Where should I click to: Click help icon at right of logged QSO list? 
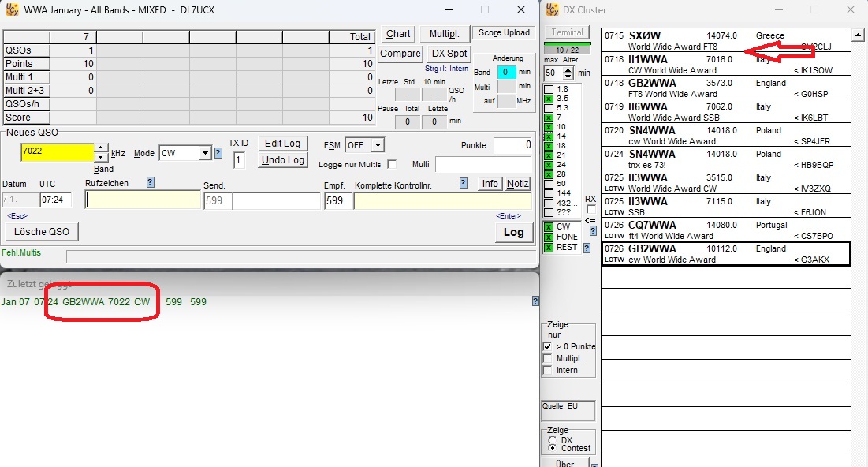coord(535,301)
